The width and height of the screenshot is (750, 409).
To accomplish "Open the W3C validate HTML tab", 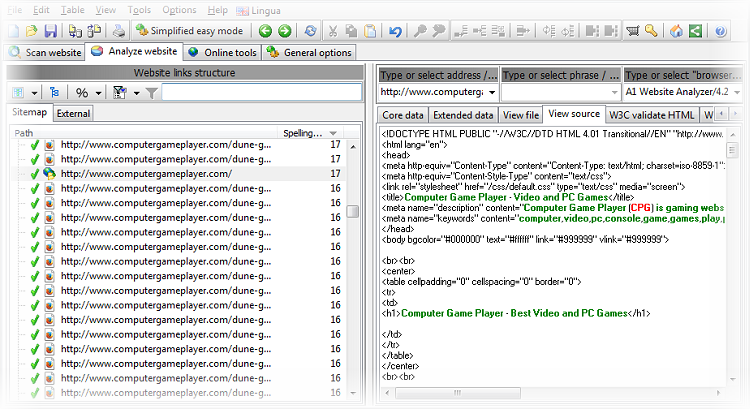I will coord(650,114).
